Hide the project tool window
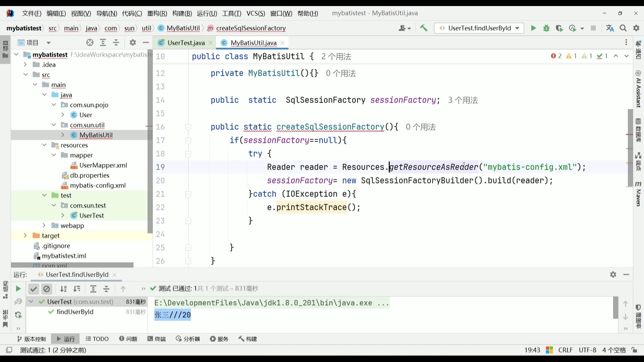The height and width of the screenshot is (362, 644). (x=146, y=43)
